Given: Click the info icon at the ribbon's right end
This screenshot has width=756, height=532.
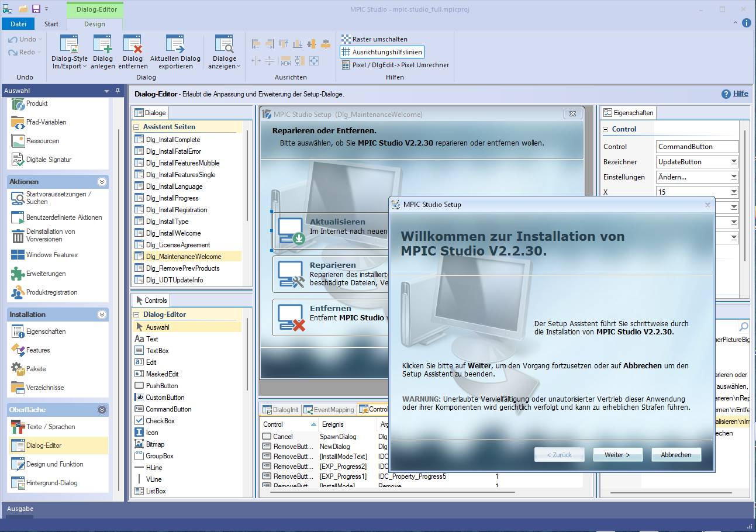Looking at the screenshot, I should pos(746,23).
